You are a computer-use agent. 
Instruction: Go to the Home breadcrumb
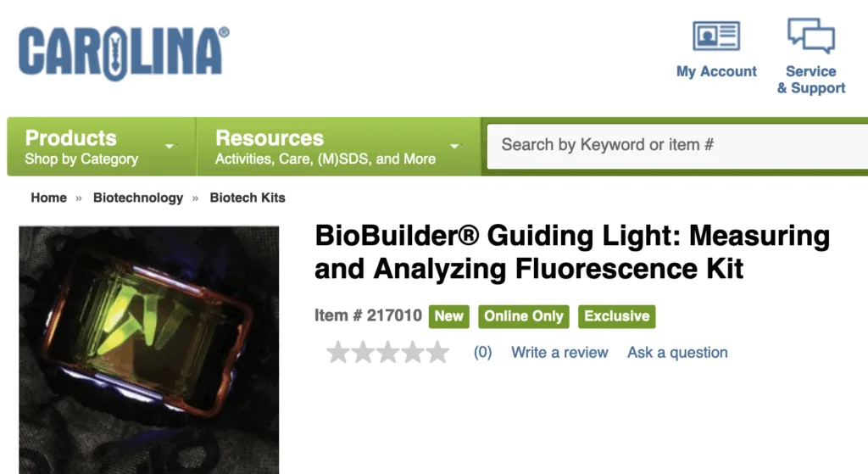tap(48, 198)
